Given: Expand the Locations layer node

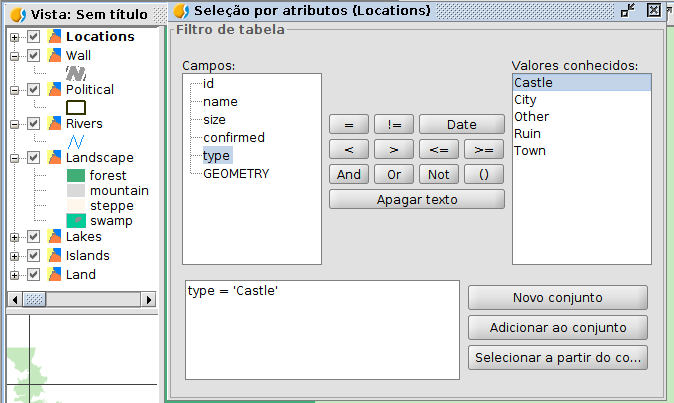Looking at the screenshot, I should 15,37.
